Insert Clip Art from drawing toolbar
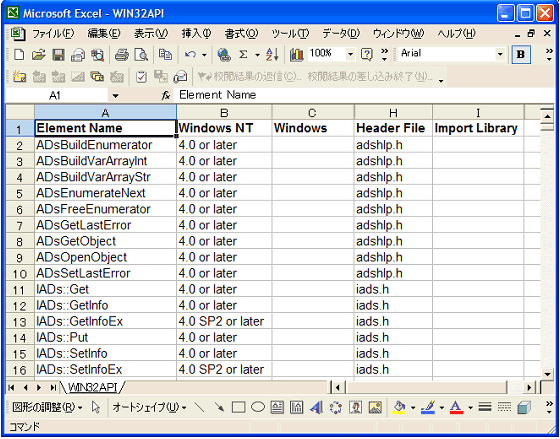This screenshot has width=560, height=439. tap(355, 407)
